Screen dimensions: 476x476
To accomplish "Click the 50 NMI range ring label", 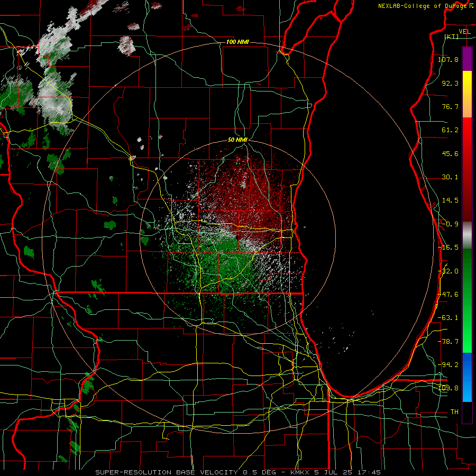I will click(x=237, y=140).
